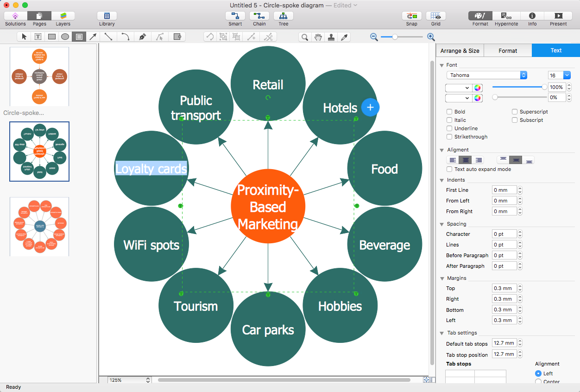580x392 pixels.
Task: Enable the Bold checkbox
Action: pyautogui.click(x=449, y=112)
